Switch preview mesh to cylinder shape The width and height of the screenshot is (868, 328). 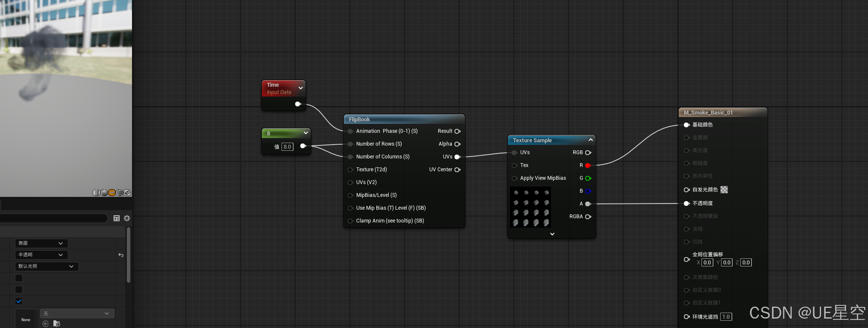pos(97,193)
